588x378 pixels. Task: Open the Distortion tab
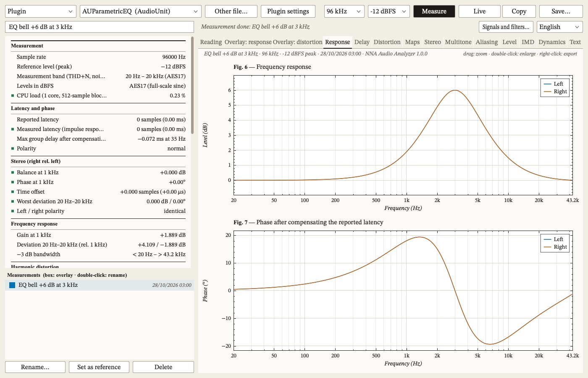coord(387,42)
